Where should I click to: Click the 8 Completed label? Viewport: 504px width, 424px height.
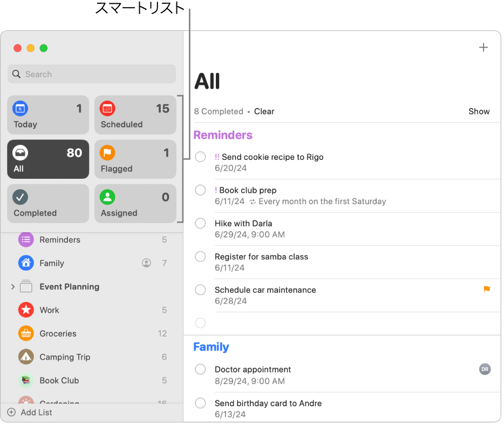(219, 111)
